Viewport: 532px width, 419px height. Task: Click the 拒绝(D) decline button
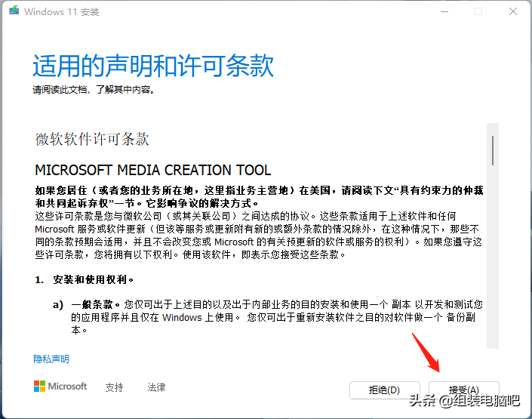pyautogui.click(x=384, y=390)
